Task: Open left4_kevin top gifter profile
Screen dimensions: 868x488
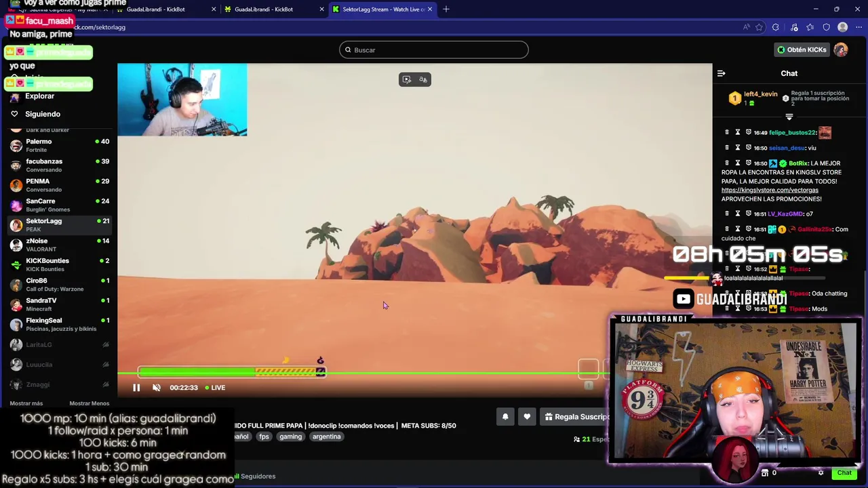Action: (760, 94)
